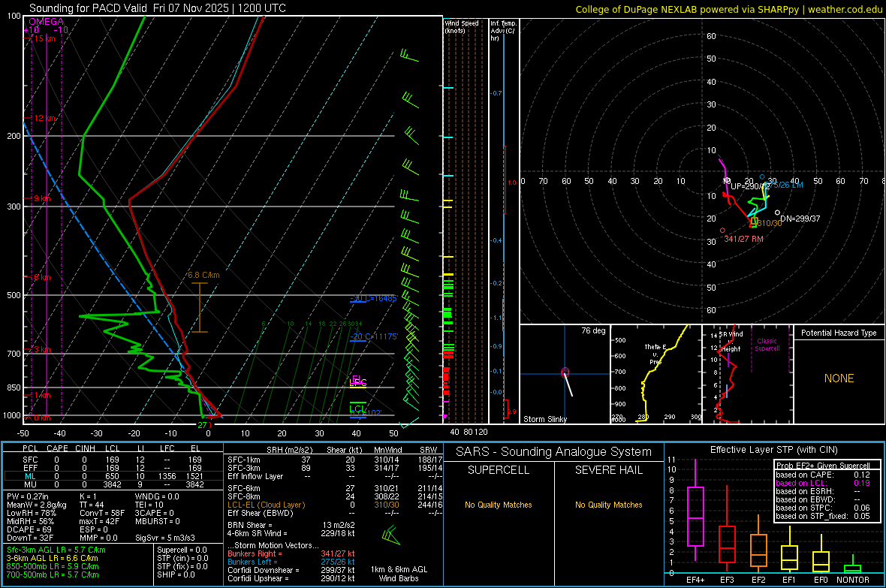The width and height of the screenshot is (886, 588).
Task: Click the based on LCL: 0.19 line
Action: coord(823,483)
